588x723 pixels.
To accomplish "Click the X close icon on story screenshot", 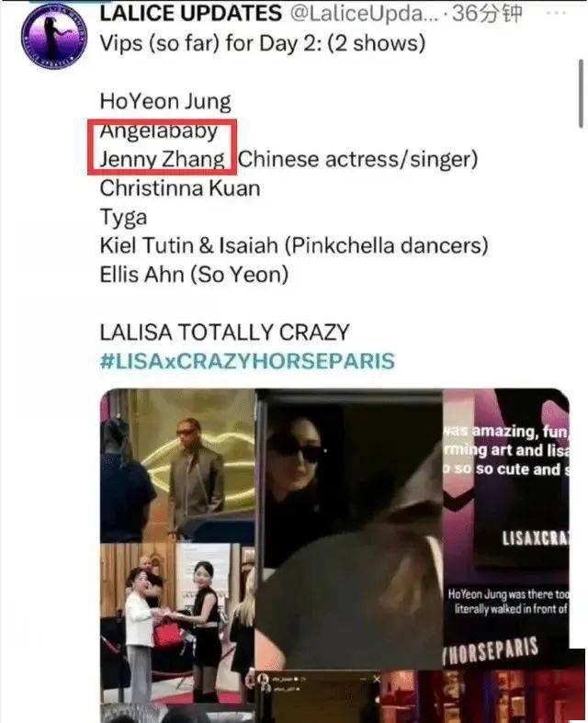I will pos(376,679).
